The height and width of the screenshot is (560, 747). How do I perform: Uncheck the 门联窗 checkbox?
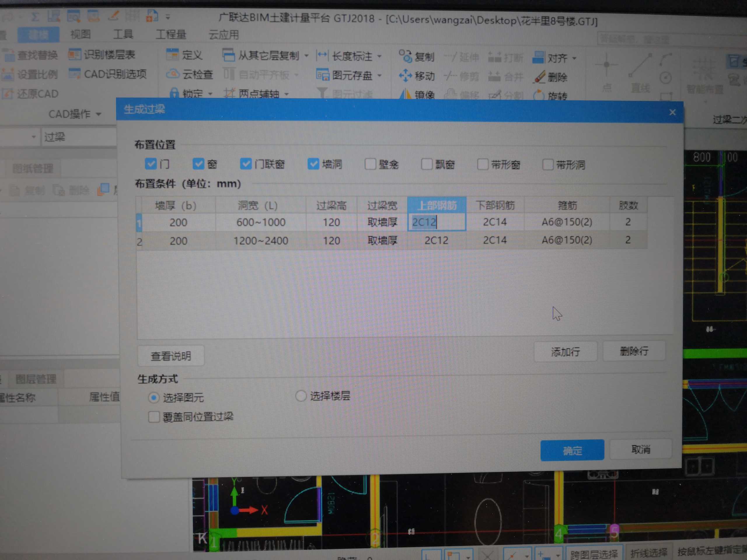[245, 164]
